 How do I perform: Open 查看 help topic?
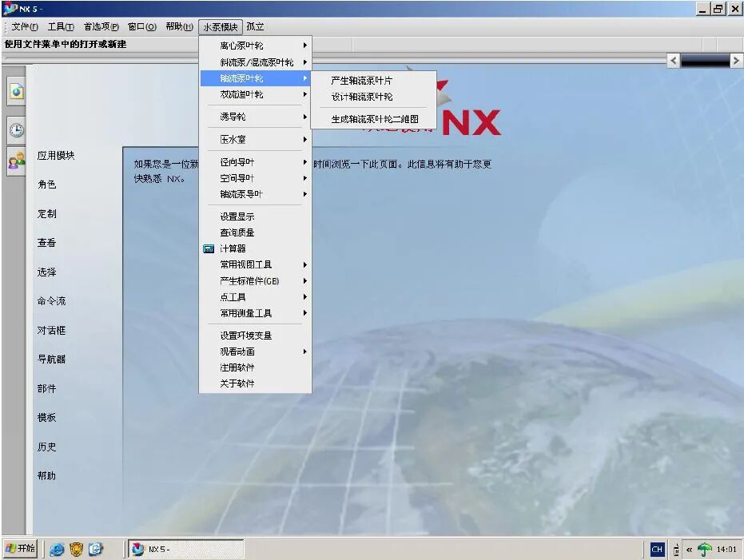click(47, 243)
